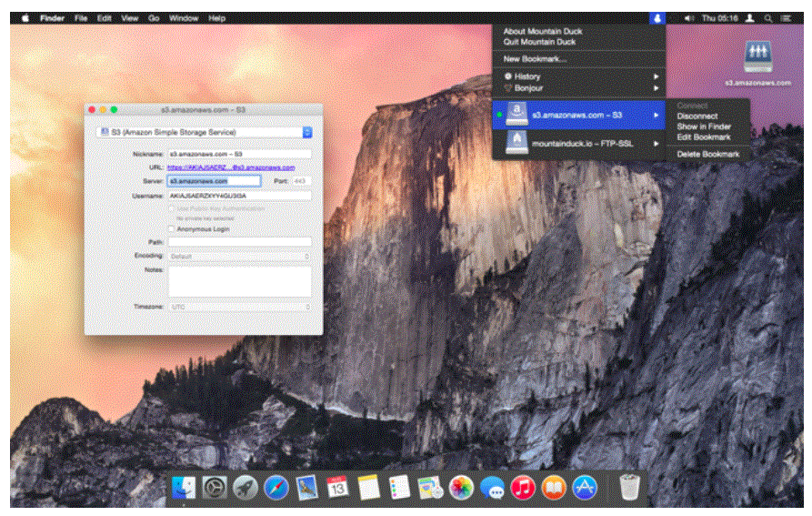Open the Trash in the Dock
The image size is (812, 516).
click(x=629, y=487)
